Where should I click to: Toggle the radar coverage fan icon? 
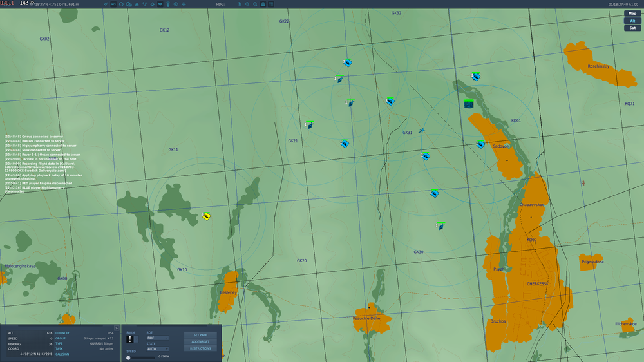tap(160, 4)
